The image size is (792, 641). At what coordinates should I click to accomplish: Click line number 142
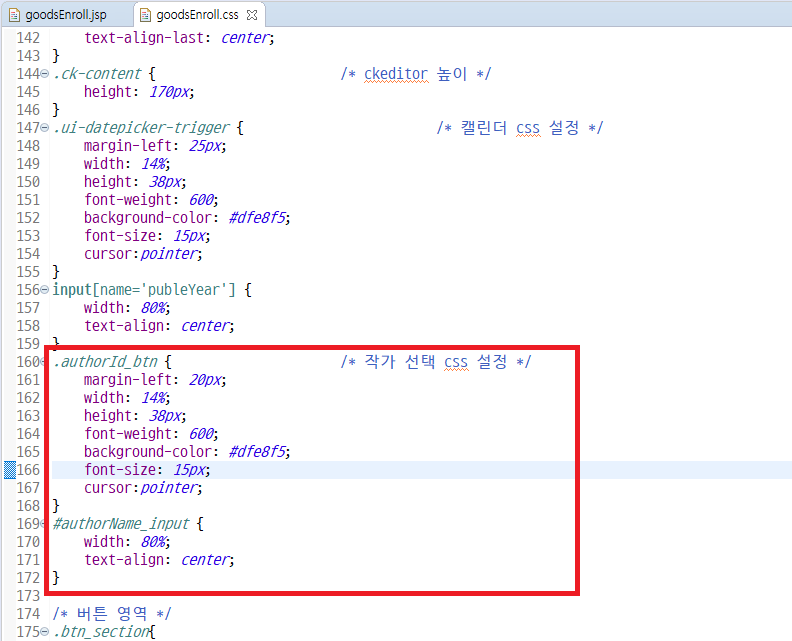click(x=28, y=38)
